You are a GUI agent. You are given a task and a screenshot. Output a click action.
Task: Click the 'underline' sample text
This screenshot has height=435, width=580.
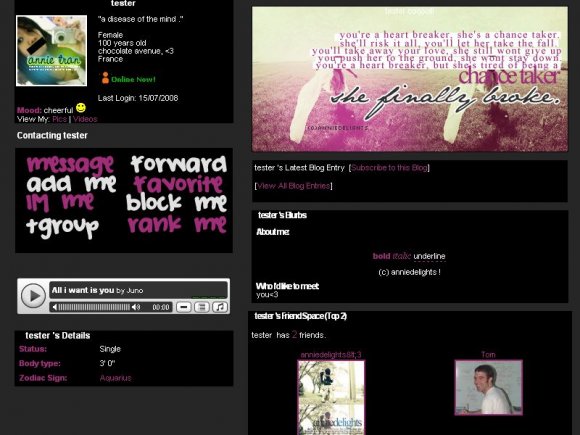click(429, 256)
